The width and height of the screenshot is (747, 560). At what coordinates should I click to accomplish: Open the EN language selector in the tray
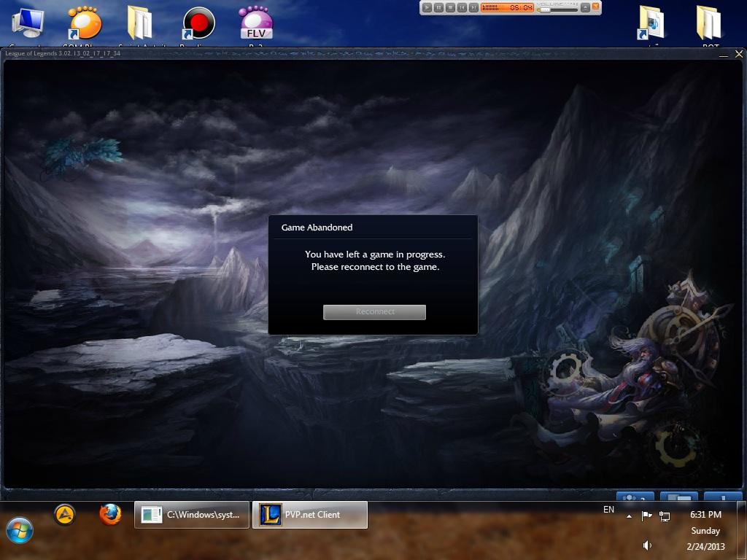[609, 510]
